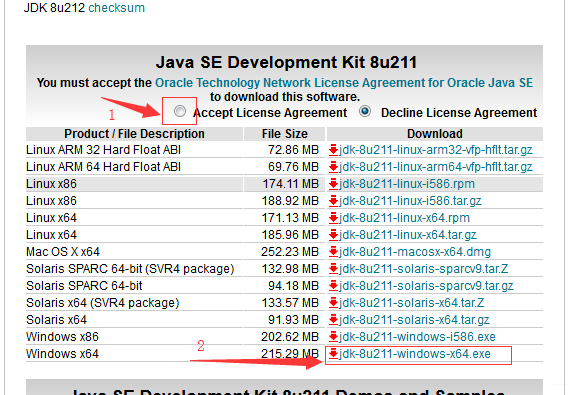581x395 pixels.
Task: Download jdk-8u211-windows-i586.exe
Action: (x=417, y=337)
